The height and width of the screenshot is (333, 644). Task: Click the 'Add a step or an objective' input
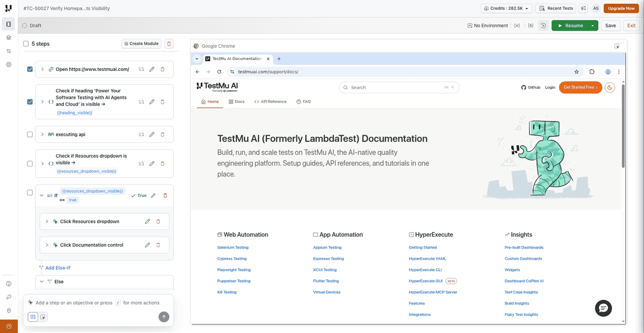point(98,302)
